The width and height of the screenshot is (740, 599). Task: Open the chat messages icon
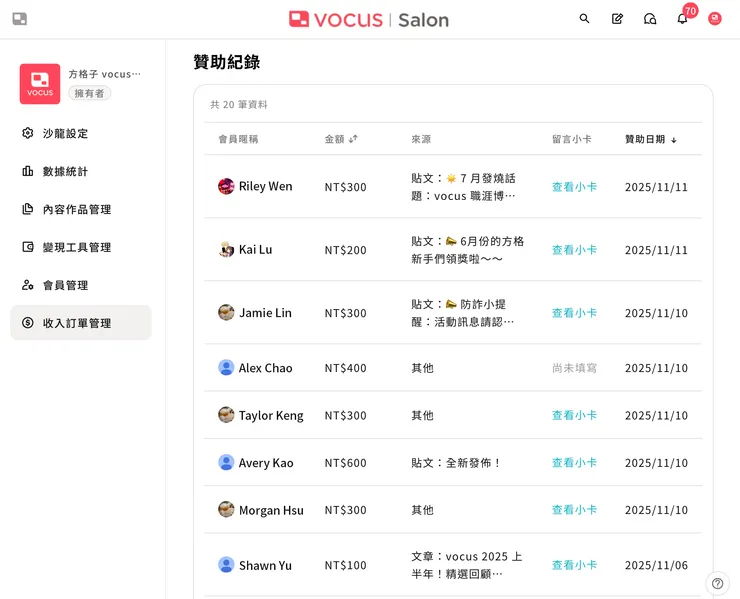pyautogui.click(x=650, y=19)
